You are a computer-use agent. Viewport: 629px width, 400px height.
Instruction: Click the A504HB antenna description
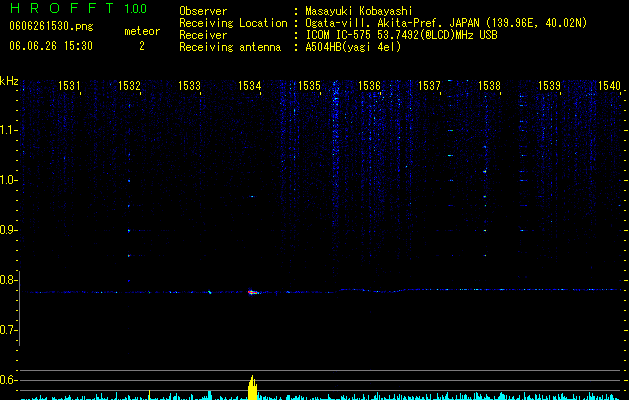[353, 47]
